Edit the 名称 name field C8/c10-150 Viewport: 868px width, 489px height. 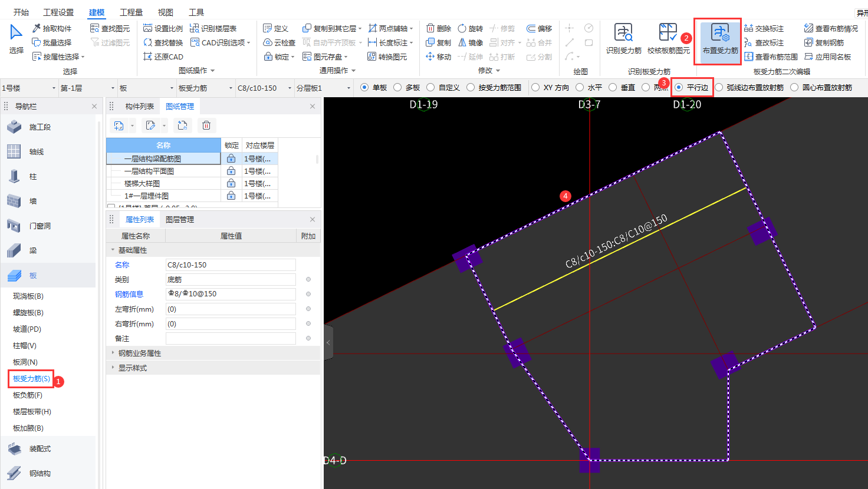tap(231, 265)
